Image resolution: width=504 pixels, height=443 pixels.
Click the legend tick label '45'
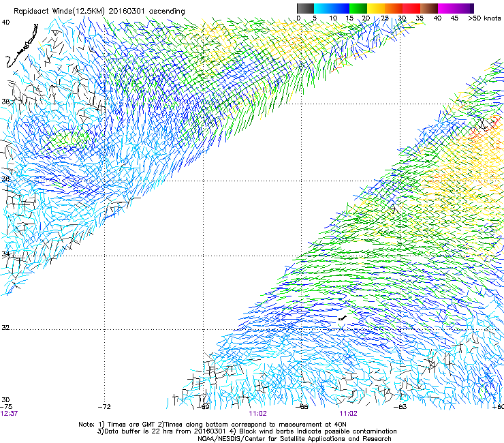454,18
